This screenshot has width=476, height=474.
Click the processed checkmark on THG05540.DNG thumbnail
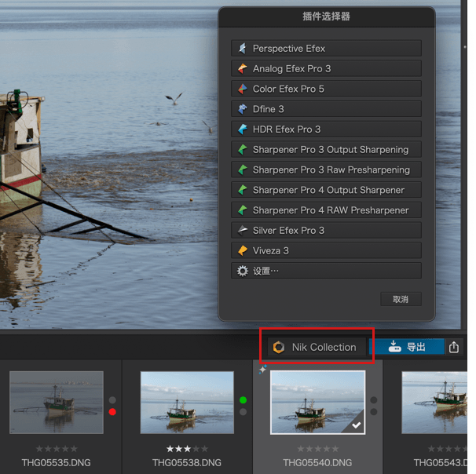[357, 425]
